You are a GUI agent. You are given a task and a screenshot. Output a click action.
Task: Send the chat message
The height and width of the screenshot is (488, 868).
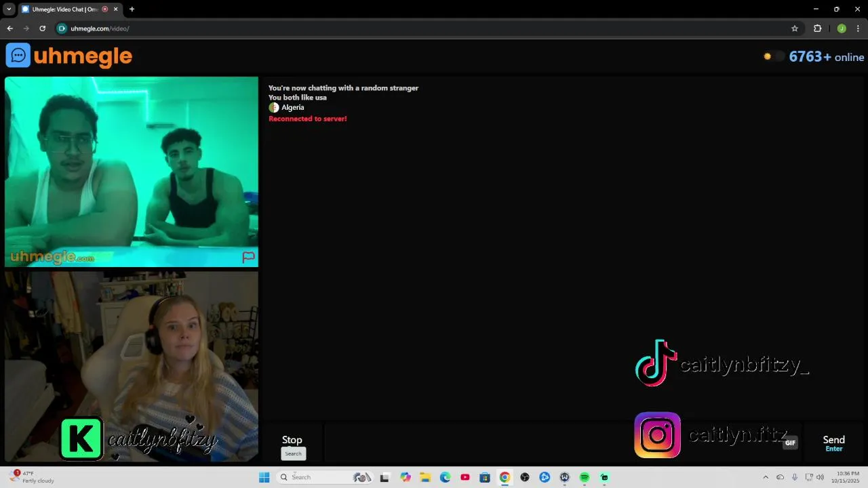point(833,444)
